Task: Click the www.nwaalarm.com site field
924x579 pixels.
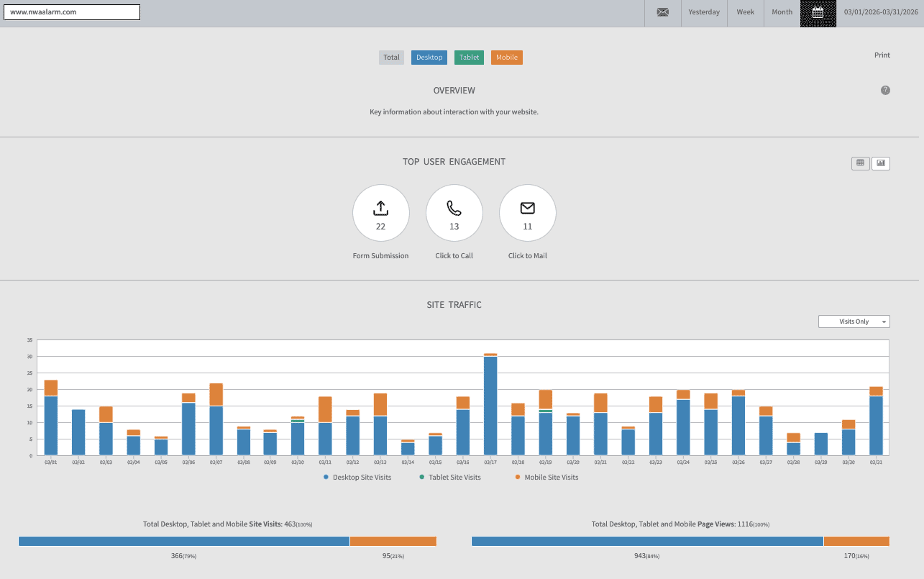Action: (72, 12)
